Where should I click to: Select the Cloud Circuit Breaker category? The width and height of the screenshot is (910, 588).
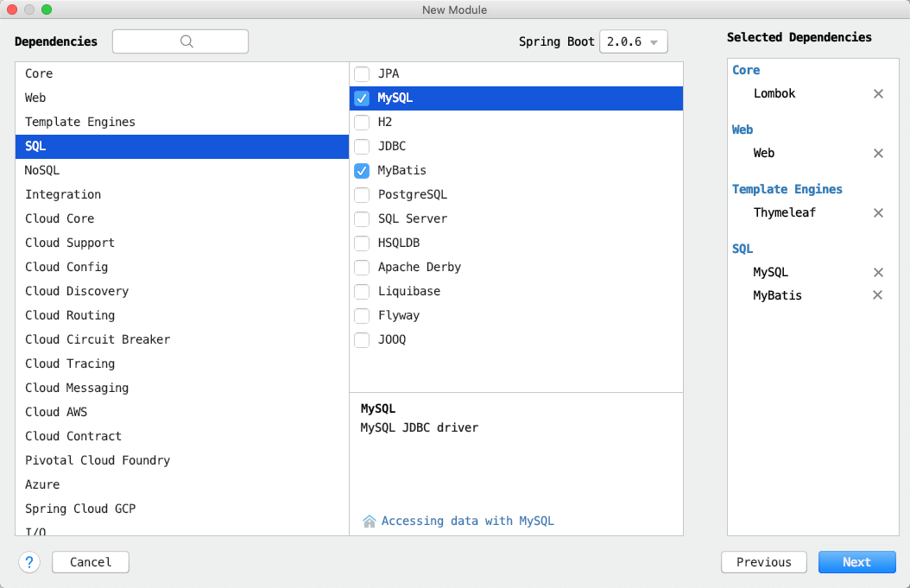[182, 339]
